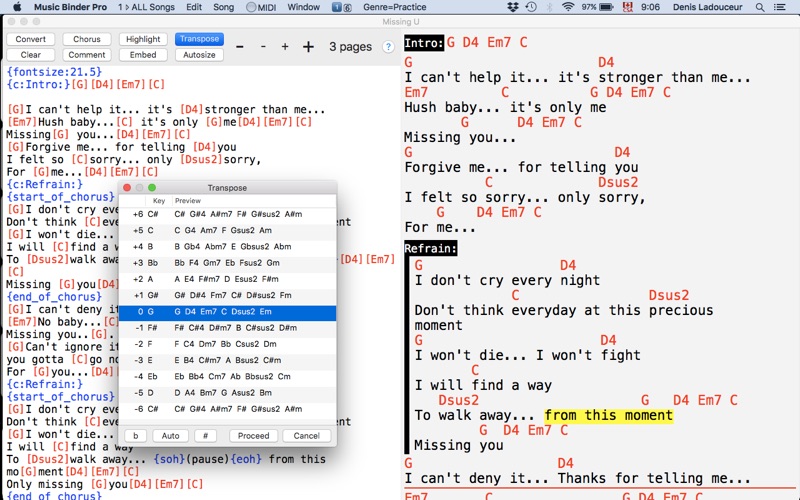Open the Edit menu
This screenshot has height=500, width=800.
(194, 7)
